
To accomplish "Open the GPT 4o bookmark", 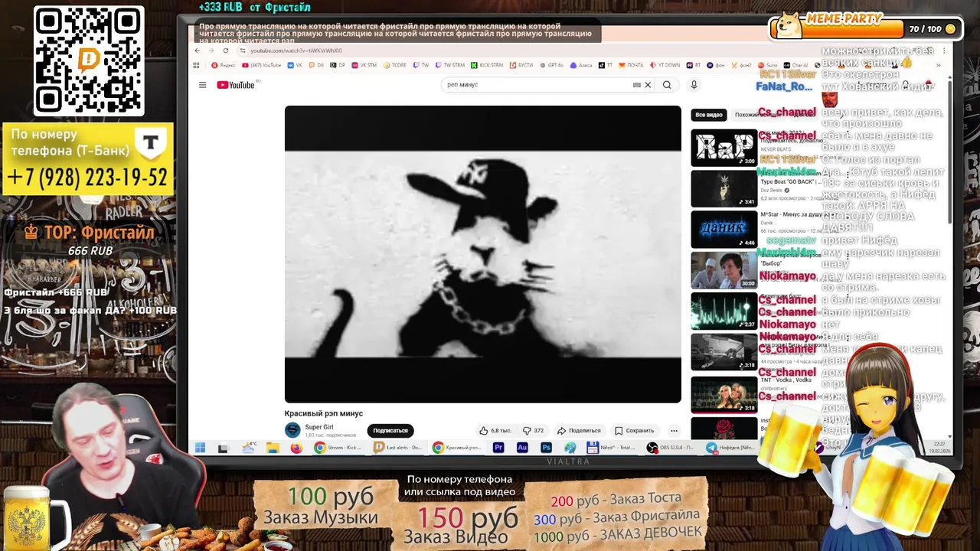I will click(x=551, y=65).
